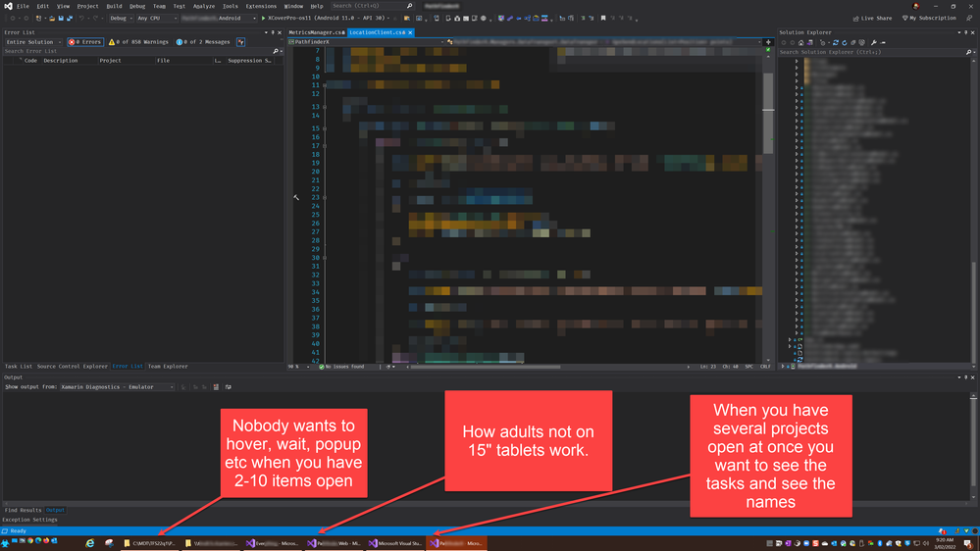This screenshot has height=551, width=980.
Task: Click the Home icon in Solution Explorer
Action: (x=800, y=42)
